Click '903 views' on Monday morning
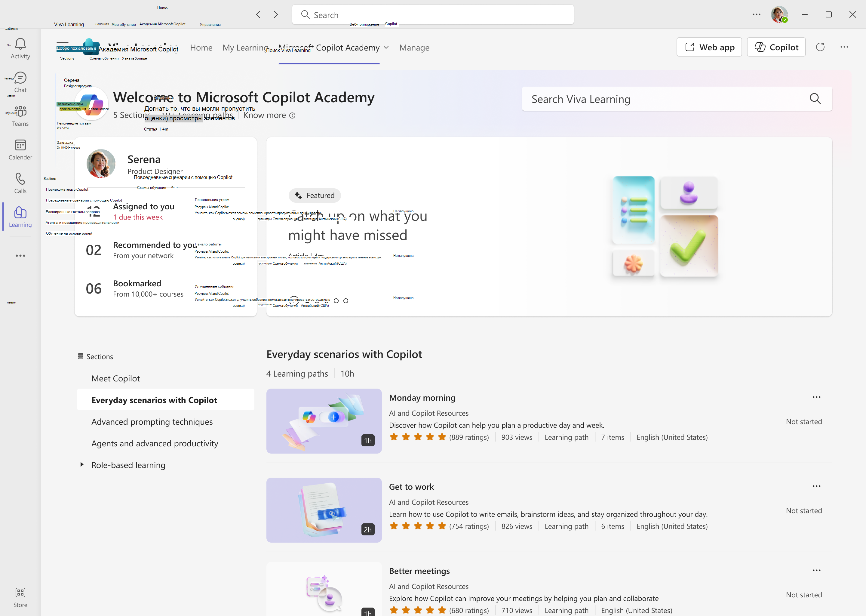 (517, 437)
